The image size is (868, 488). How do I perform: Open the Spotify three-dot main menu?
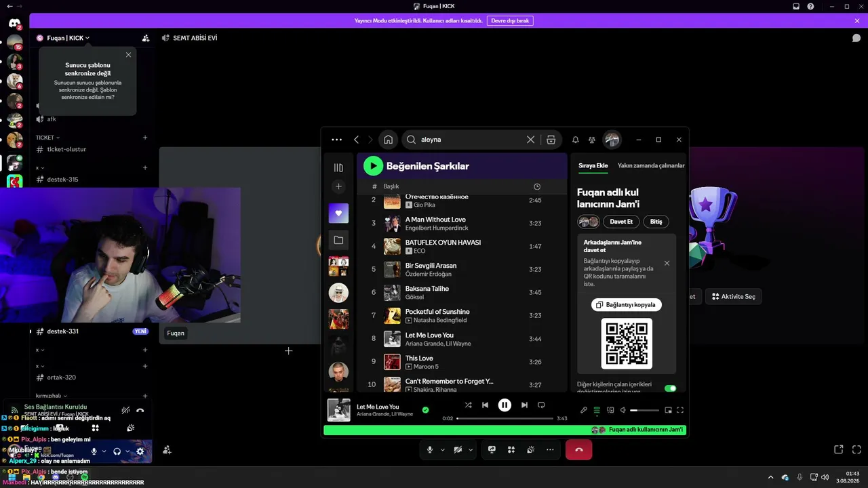pos(336,140)
